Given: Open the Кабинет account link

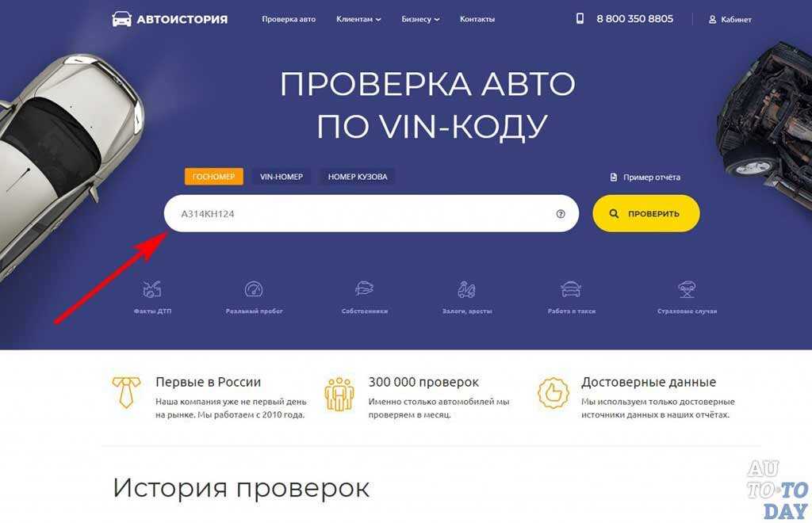Looking at the screenshot, I should point(730,19).
